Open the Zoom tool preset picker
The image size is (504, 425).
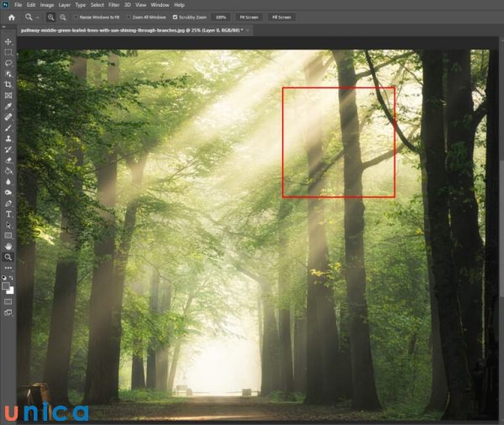point(32,18)
